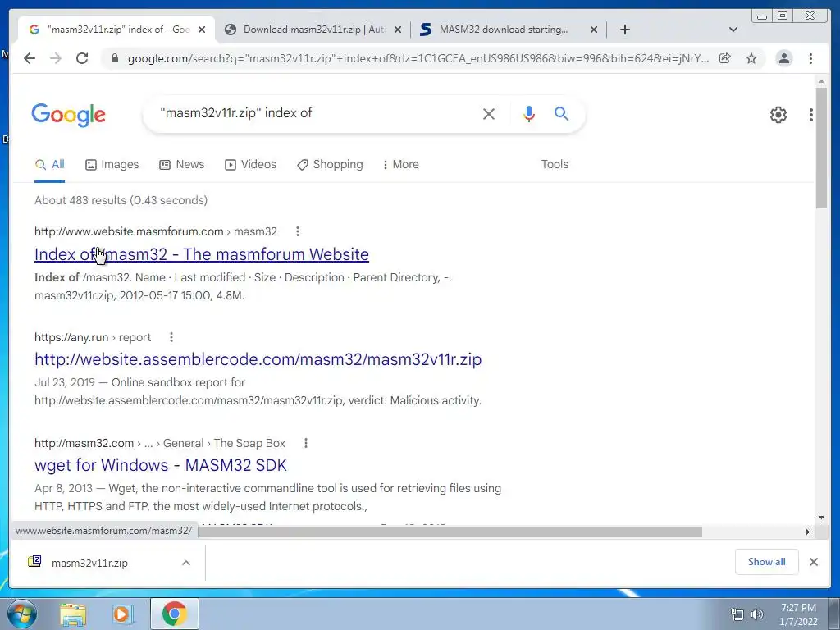
Task: Open options for any.run result
Action: point(171,337)
